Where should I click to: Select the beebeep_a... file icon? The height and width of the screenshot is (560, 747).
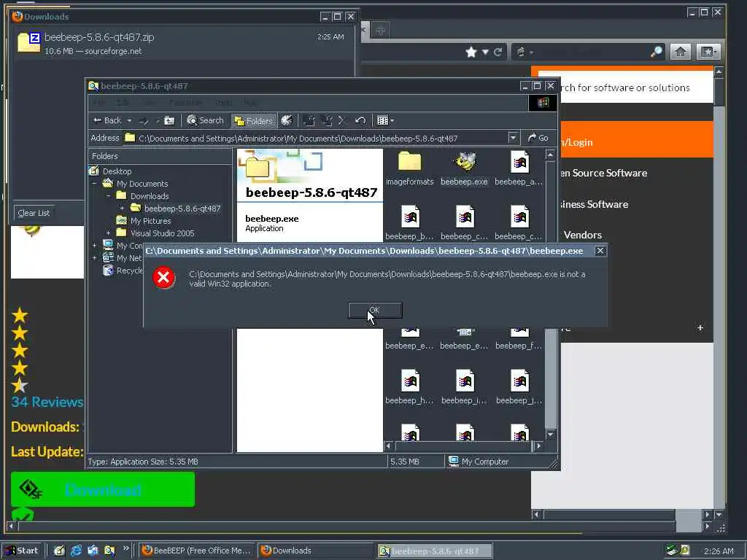(519, 161)
